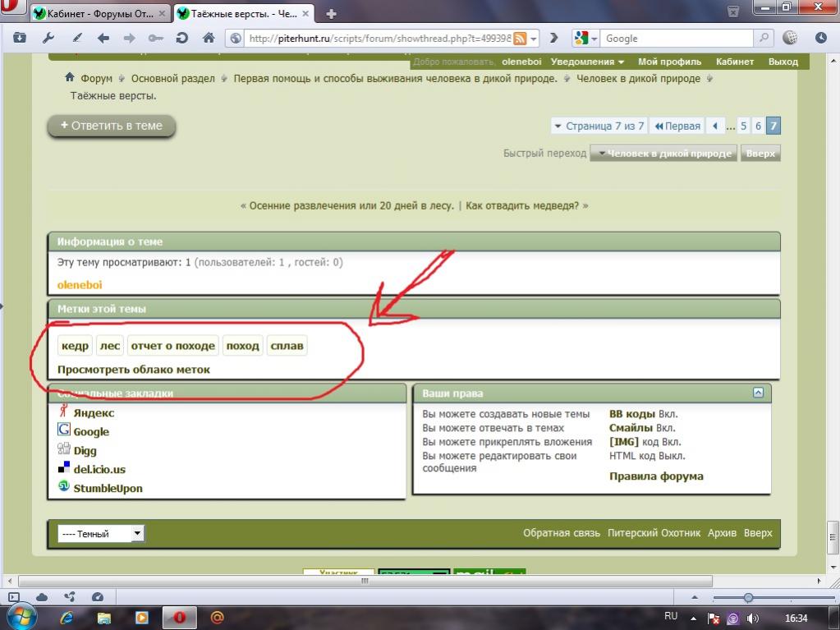This screenshot has width=840, height=630.
Task: Click the browser reload button
Action: 181,38
